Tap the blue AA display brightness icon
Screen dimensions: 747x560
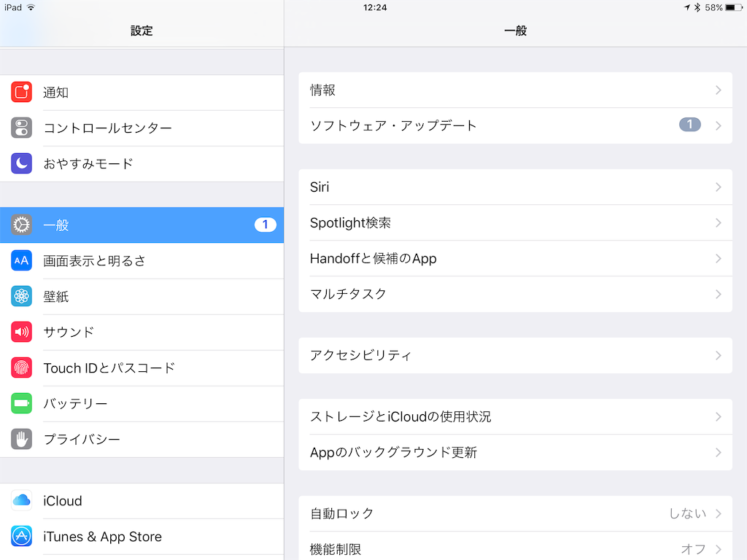[21, 260]
